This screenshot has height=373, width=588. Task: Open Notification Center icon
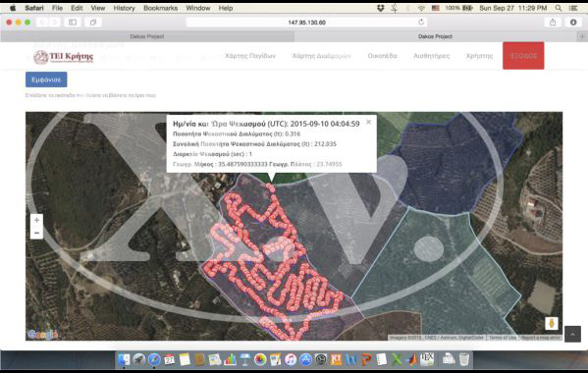[573, 8]
